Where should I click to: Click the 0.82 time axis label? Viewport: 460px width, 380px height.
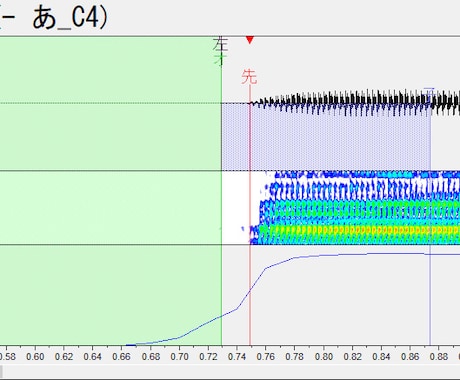352,357
